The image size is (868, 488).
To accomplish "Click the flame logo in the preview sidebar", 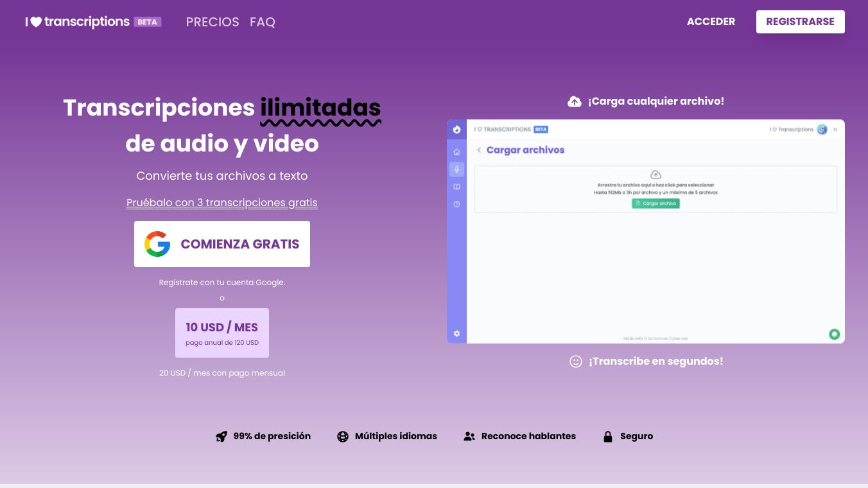I will [456, 129].
